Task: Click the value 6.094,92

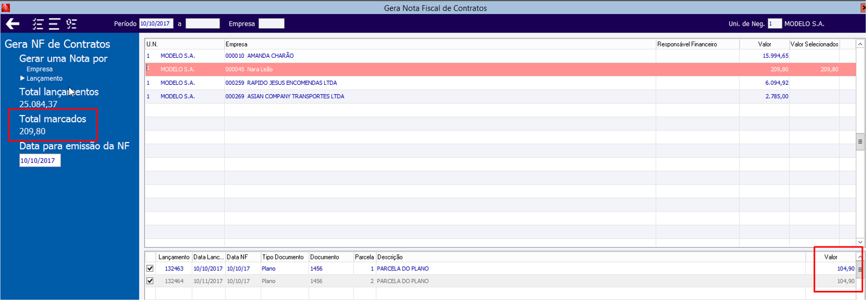Action: tap(777, 83)
